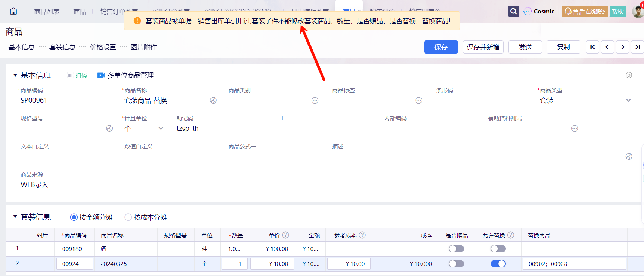
Task: Open the 多单位商品管理 video icon
Action: [101, 75]
